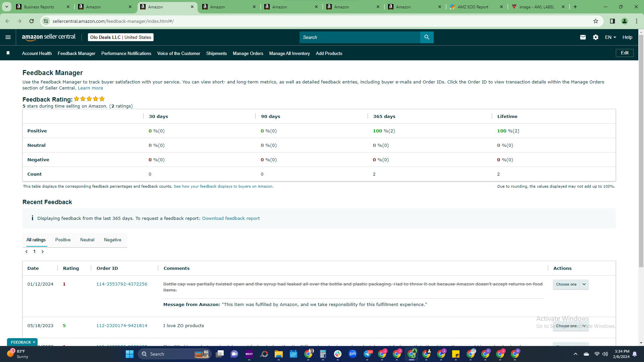The height and width of the screenshot is (362, 644).
Task: Open the settings gear icon
Action: 596,37
